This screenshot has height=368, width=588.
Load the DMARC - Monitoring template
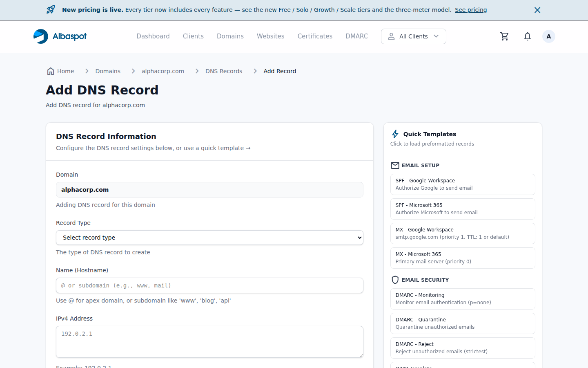pos(463,299)
